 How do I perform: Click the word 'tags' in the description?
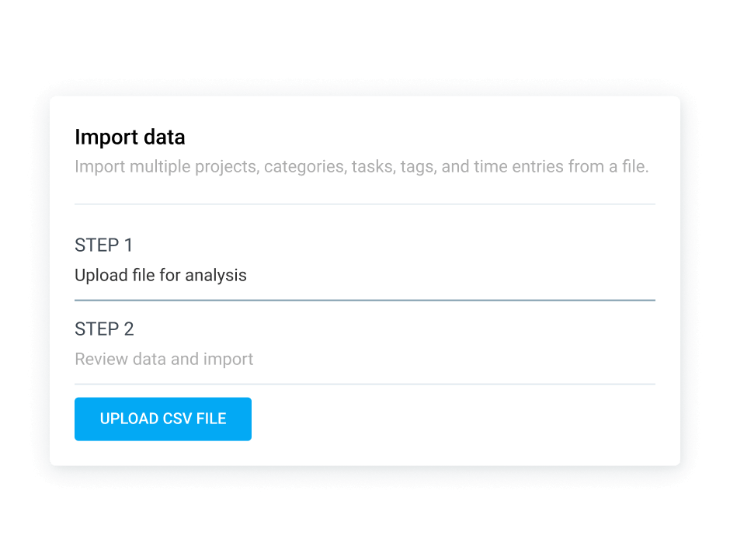pos(416,167)
